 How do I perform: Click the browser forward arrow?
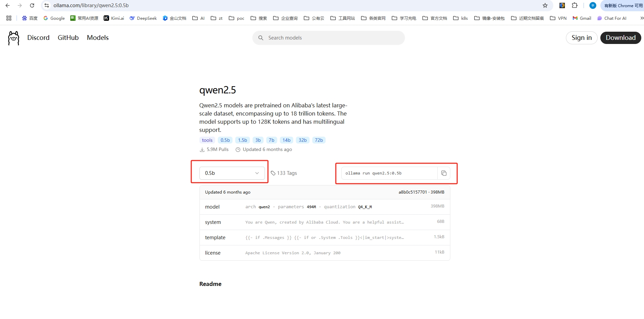(20, 5)
